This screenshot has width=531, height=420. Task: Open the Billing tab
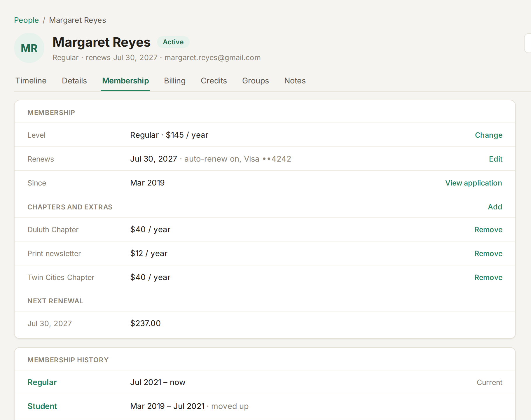tap(175, 81)
